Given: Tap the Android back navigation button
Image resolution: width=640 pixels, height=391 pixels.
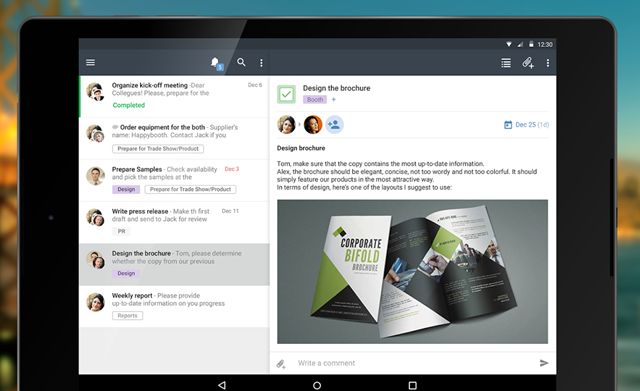Looking at the screenshot, I should 222,385.
